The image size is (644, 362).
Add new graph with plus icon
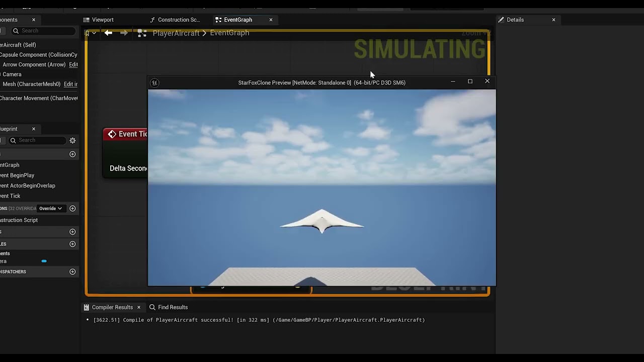pyautogui.click(x=72, y=154)
